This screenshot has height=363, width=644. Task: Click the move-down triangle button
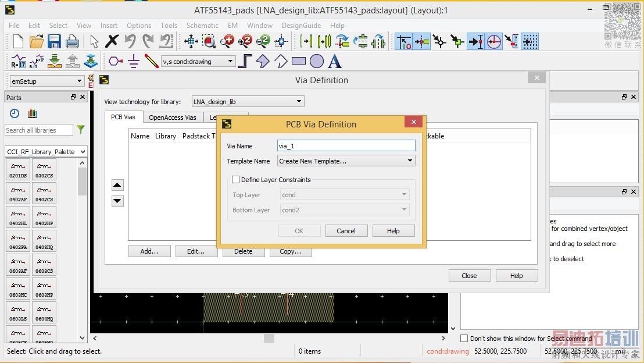[x=117, y=201]
